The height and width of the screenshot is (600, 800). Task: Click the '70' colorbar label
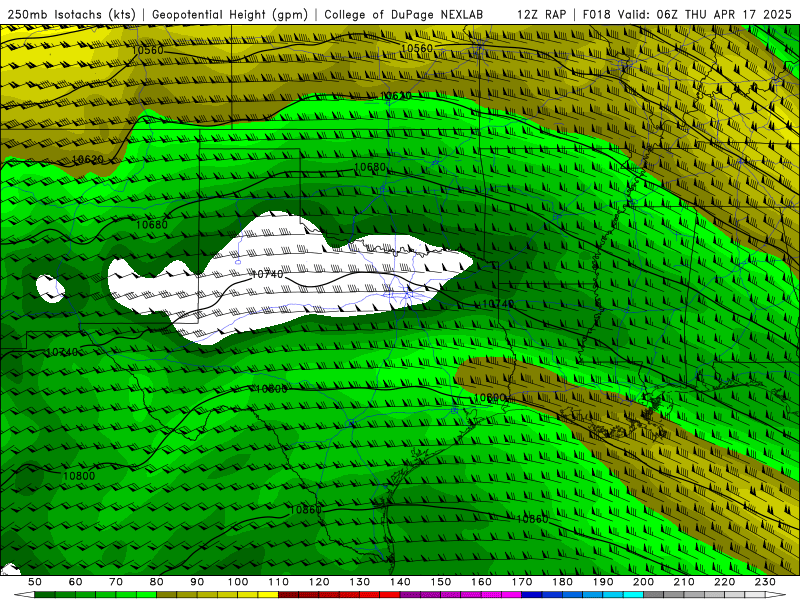(x=116, y=582)
